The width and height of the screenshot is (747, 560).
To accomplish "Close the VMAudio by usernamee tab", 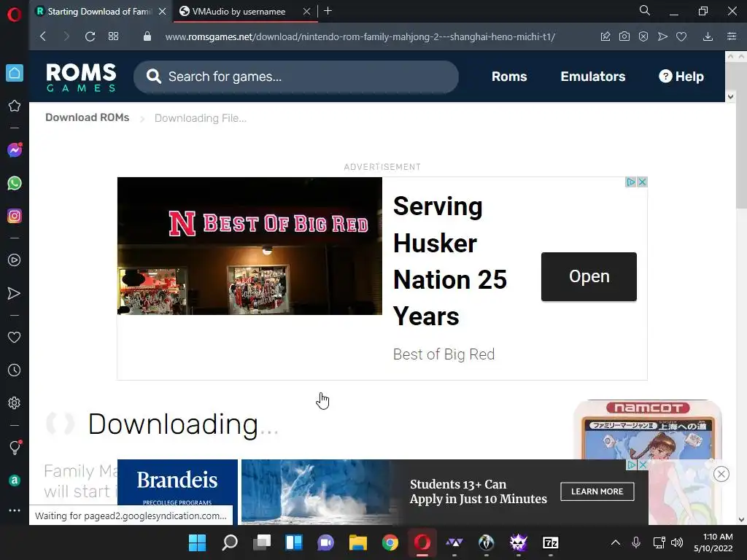I will coord(307,12).
